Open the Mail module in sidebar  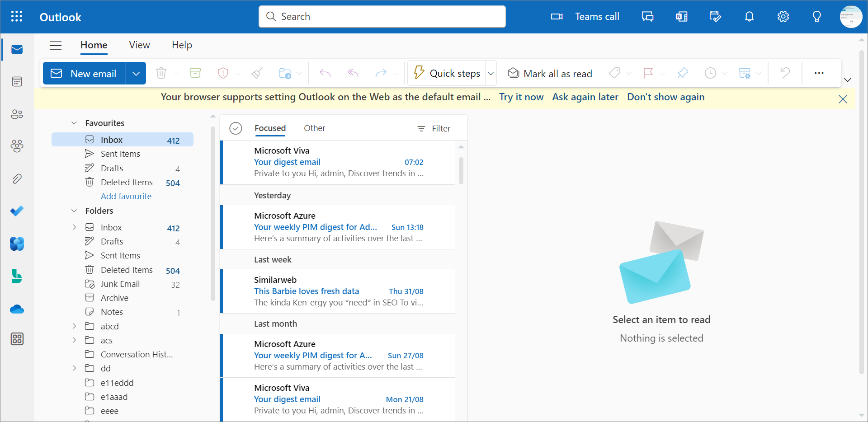[x=17, y=49]
